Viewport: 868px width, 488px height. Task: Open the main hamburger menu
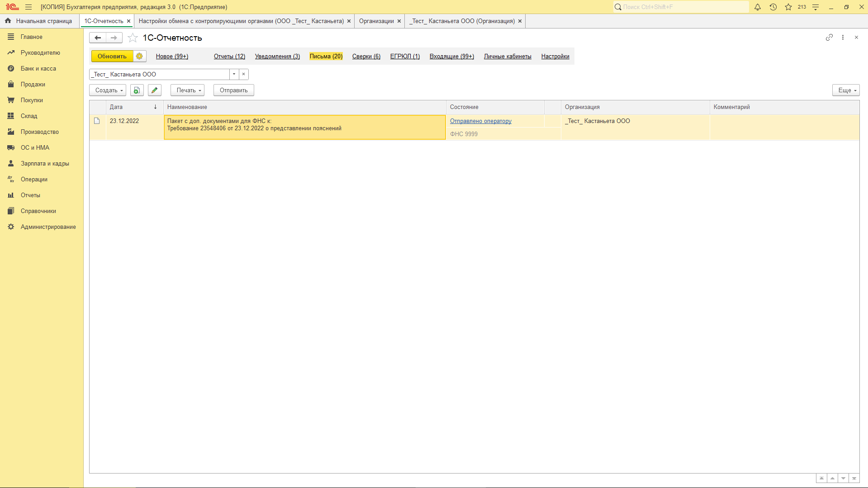tap(28, 7)
